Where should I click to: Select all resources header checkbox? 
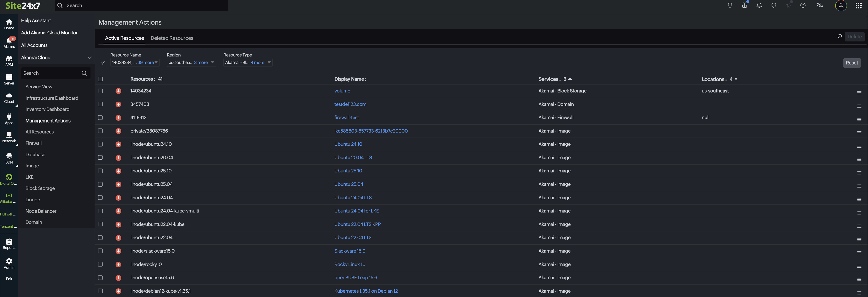tap(100, 79)
